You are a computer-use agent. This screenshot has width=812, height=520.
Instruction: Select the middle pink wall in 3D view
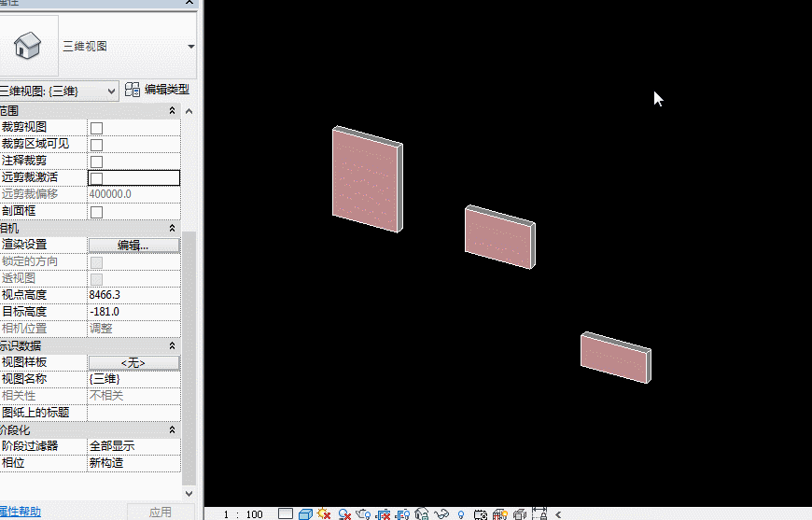click(498, 237)
